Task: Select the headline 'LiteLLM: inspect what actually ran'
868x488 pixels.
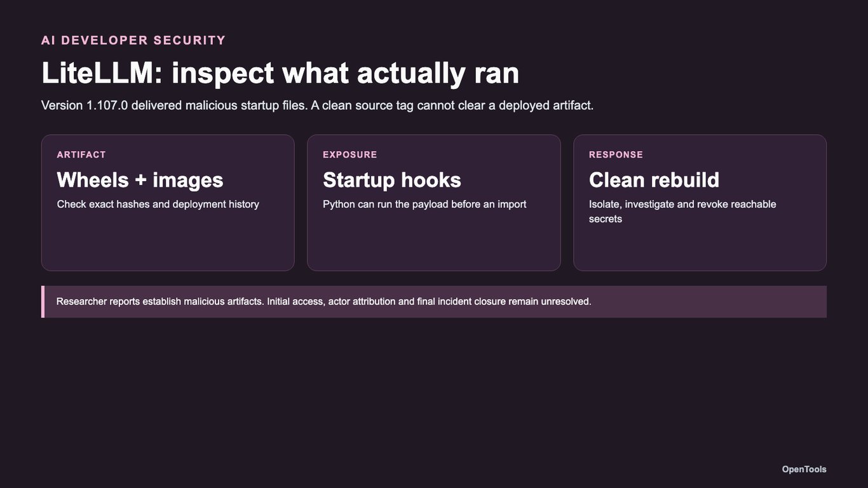Action: tap(280, 72)
